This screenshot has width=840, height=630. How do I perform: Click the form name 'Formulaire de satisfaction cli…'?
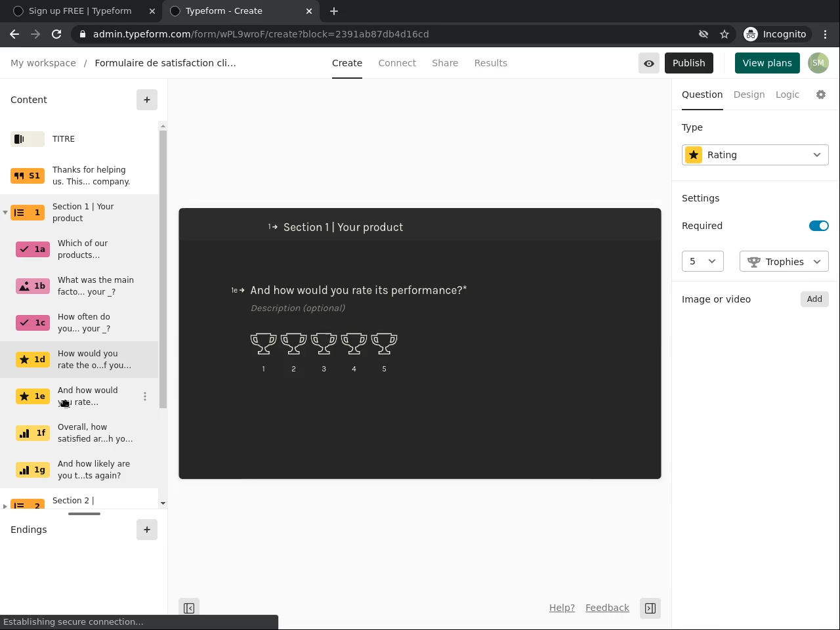[x=165, y=63]
